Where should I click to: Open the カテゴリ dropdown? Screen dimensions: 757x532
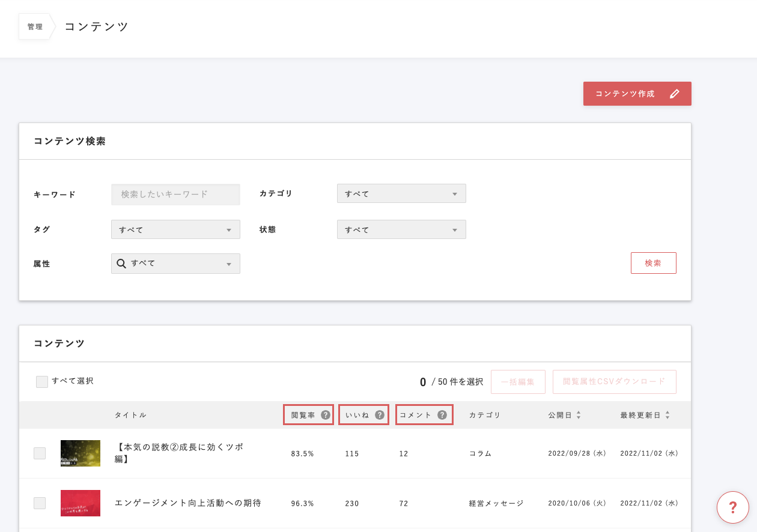[x=401, y=194]
